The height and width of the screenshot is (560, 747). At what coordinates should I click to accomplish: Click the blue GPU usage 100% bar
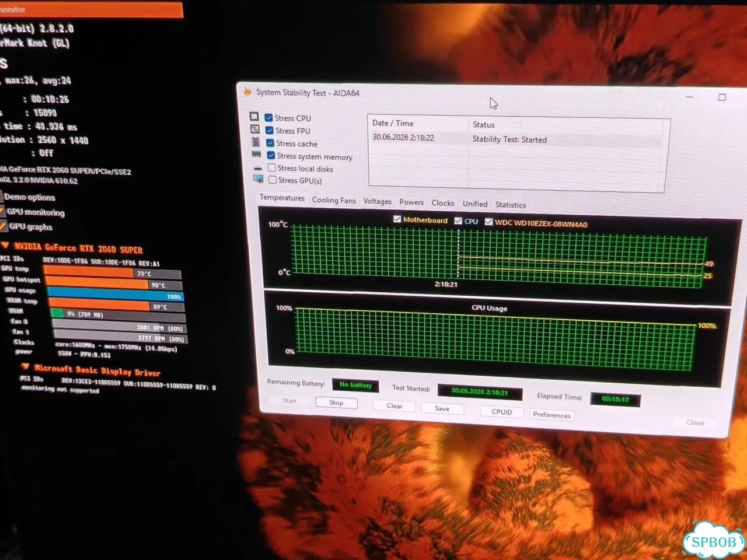tap(115, 295)
